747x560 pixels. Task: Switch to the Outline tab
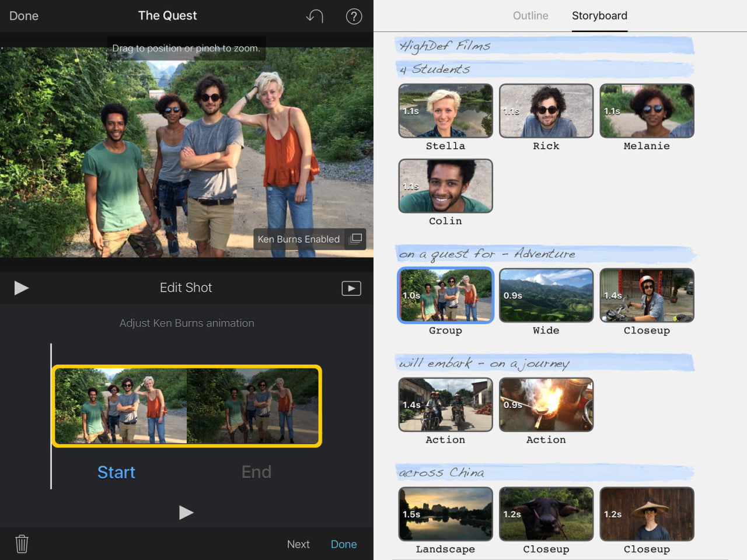coord(530,16)
